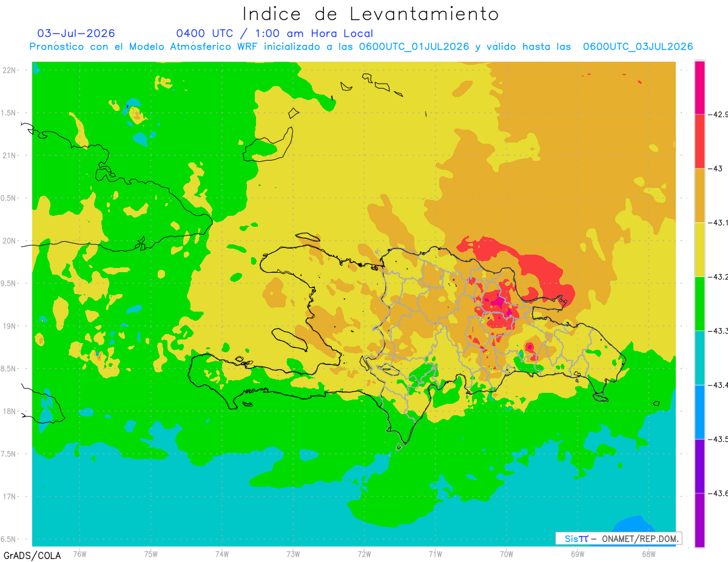Select the violet legend swatch below -43.6
Screen dimensions: 728x562
click(x=699, y=520)
